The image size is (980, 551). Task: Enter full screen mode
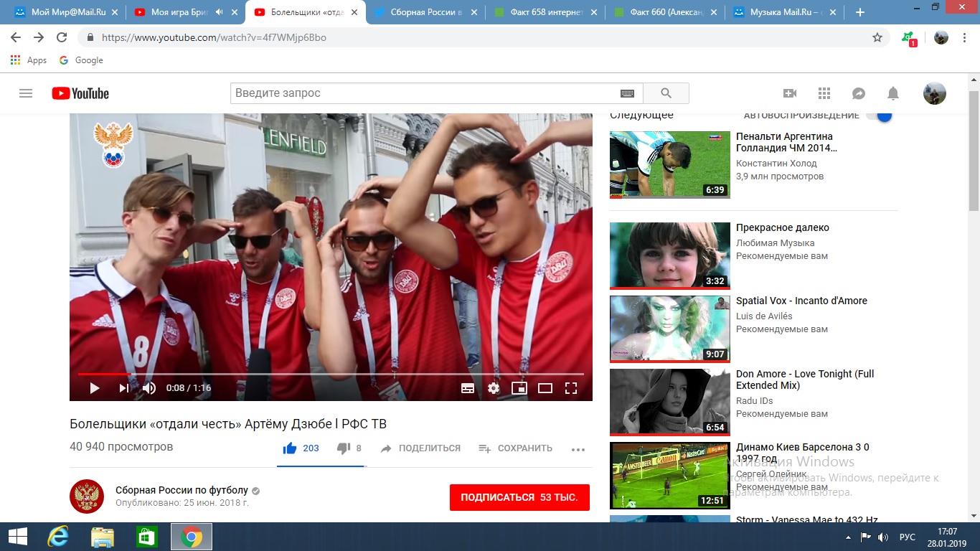(571, 388)
